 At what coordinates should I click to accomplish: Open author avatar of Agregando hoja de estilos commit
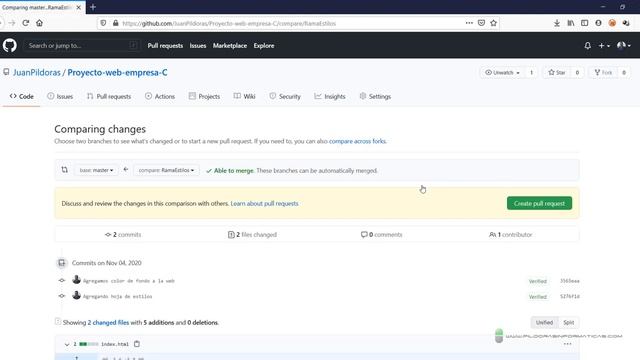coord(76,295)
